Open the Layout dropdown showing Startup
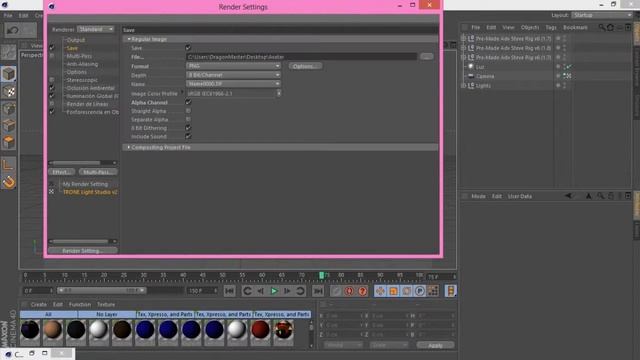Viewport: 640px width, 360px height. [x=602, y=15]
